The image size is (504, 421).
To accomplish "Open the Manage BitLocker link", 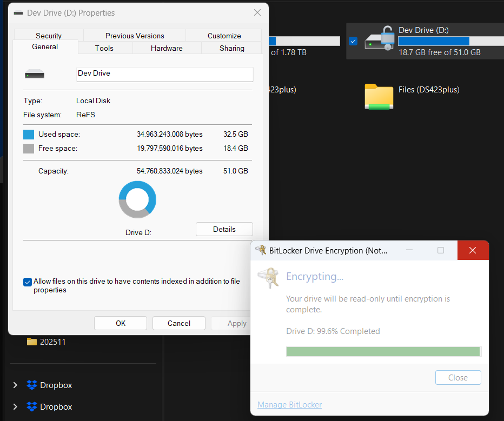I will click(289, 404).
